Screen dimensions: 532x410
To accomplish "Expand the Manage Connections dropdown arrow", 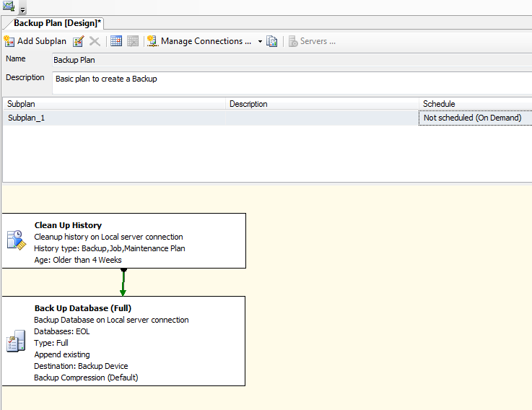I will (x=260, y=41).
